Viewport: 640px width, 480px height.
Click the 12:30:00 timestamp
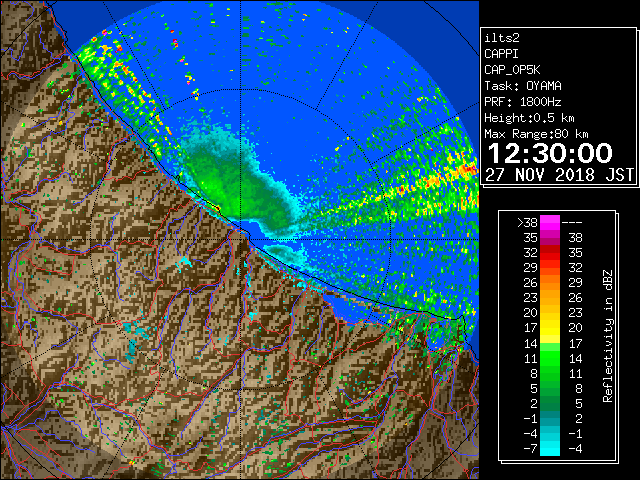pos(550,153)
